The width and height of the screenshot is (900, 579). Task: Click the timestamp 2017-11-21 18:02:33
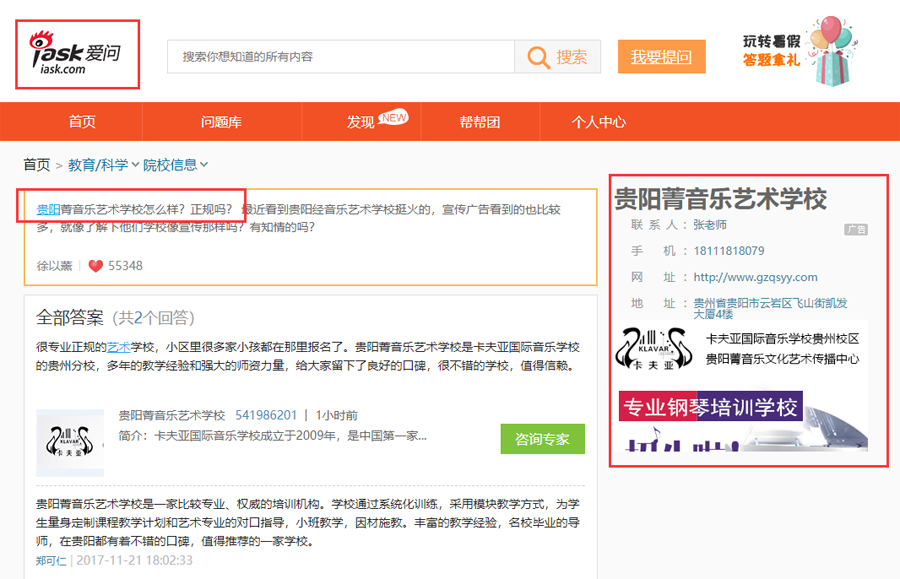134,561
